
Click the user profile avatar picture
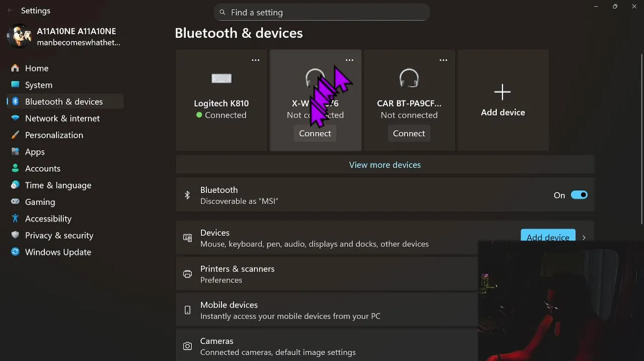(20, 37)
